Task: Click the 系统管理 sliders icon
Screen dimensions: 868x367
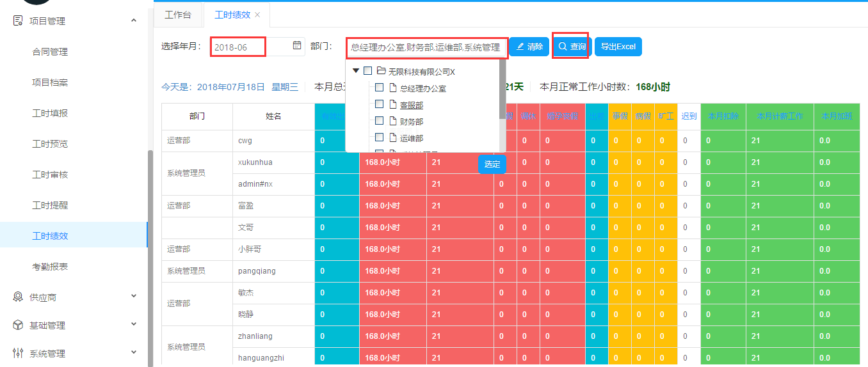Action: point(18,353)
